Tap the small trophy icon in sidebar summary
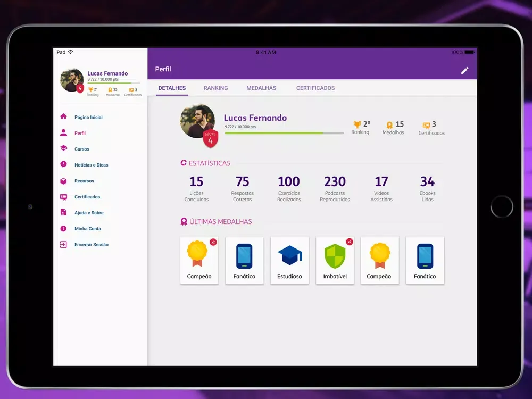The width and height of the screenshot is (532, 399). pyautogui.click(x=90, y=89)
